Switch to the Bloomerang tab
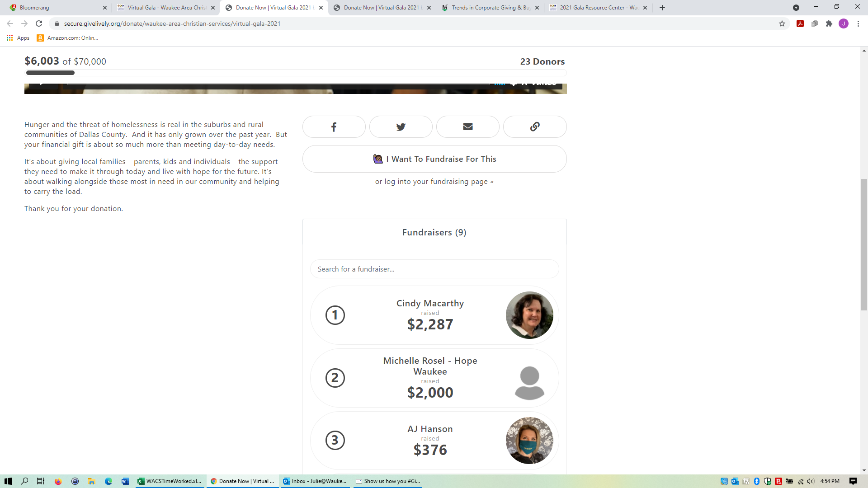 57,8
